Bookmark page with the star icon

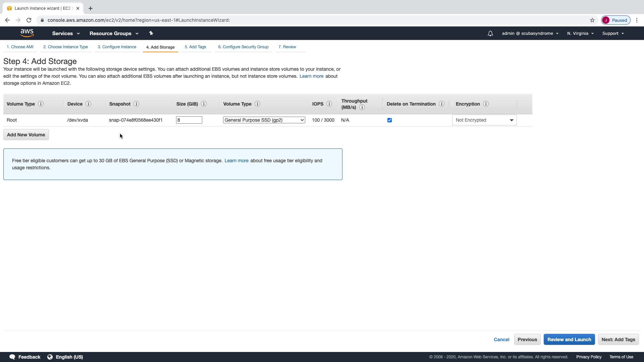[x=592, y=20]
